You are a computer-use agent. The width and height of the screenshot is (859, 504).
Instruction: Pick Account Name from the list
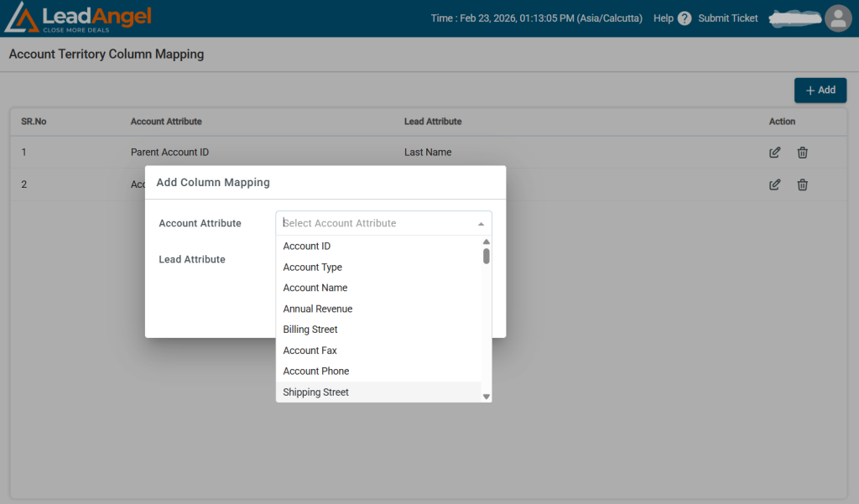tap(315, 288)
